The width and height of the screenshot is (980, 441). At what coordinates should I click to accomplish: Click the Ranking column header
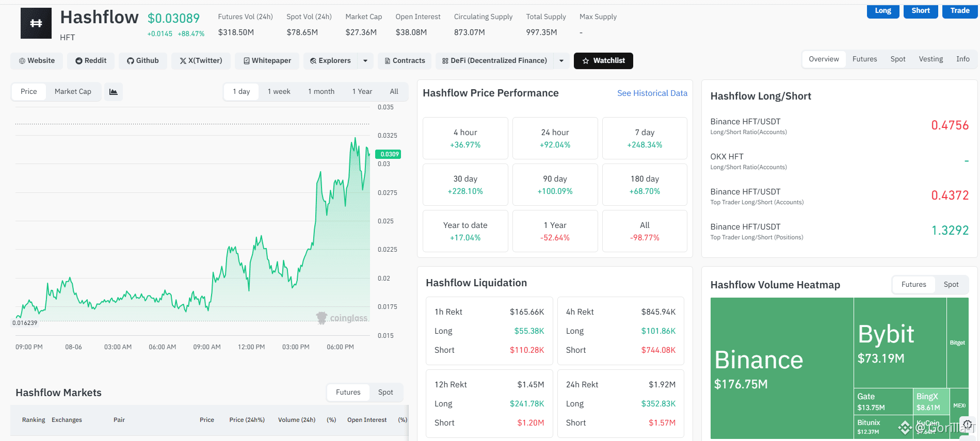pyautogui.click(x=34, y=420)
